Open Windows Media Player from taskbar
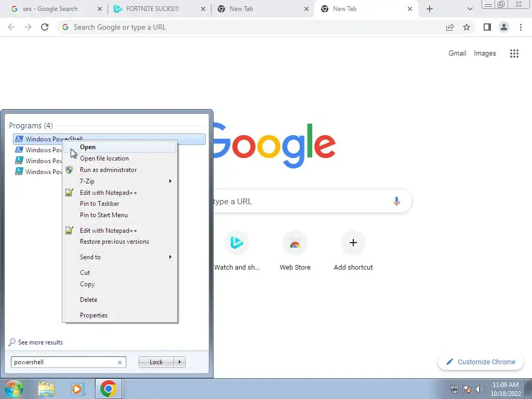The image size is (532, 399). pos(77,389)
